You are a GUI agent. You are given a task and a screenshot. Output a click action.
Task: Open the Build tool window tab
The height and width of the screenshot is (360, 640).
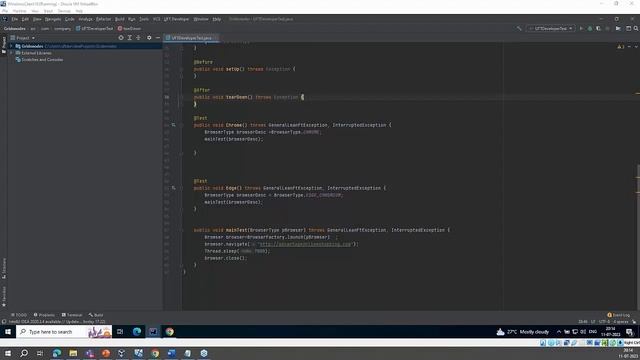click(x=96, y=315)
